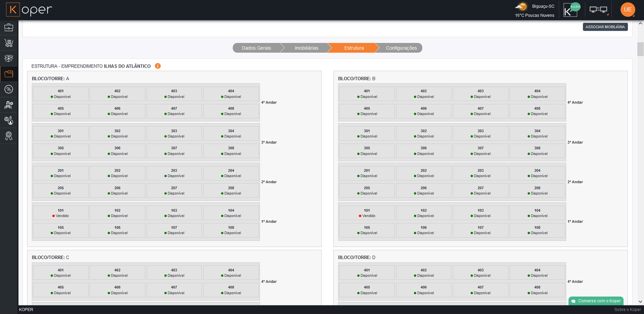644x314 pixels.
Task: Select sold unit 101 in Bloco A
Action: [60, 213]
